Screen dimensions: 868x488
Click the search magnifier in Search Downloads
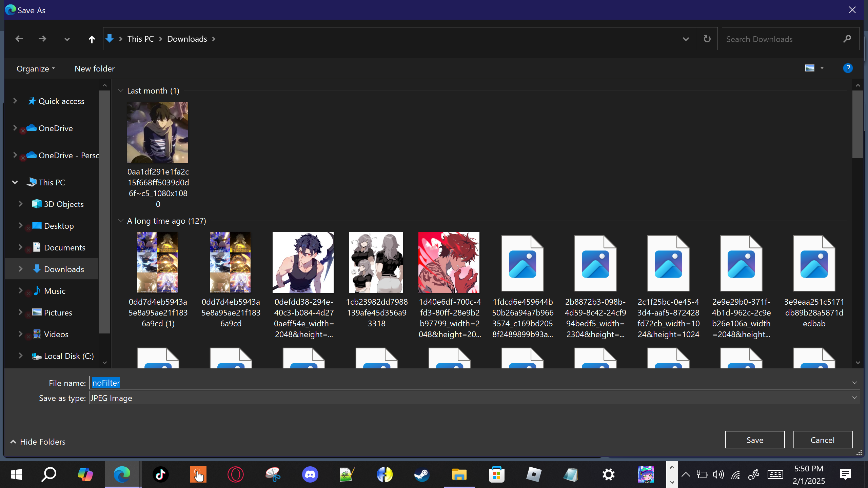[x=847, y=39]
